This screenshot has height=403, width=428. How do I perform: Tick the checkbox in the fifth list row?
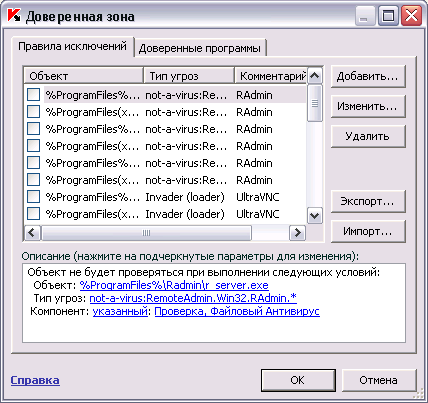click(33, 163)
